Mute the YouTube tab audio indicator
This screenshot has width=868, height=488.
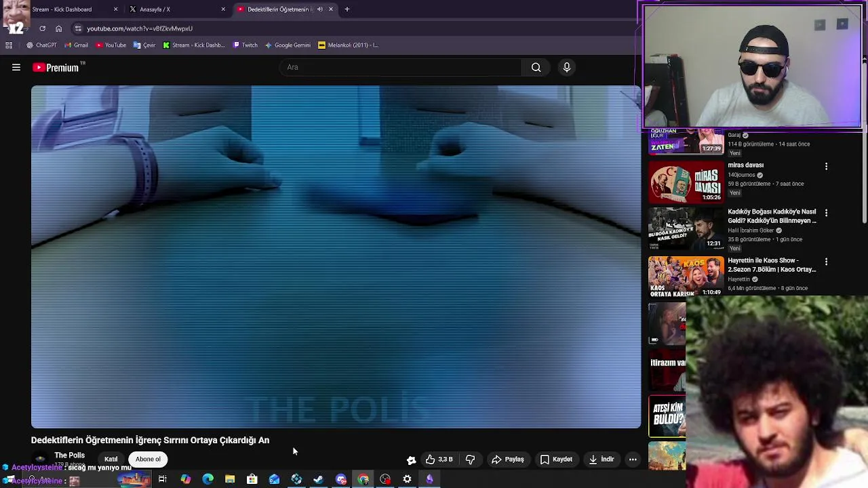320,9
